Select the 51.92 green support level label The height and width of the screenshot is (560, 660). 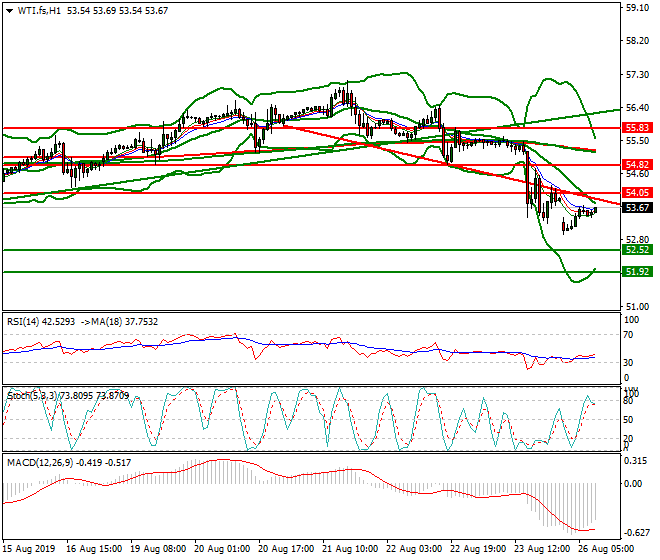[637, 272]
